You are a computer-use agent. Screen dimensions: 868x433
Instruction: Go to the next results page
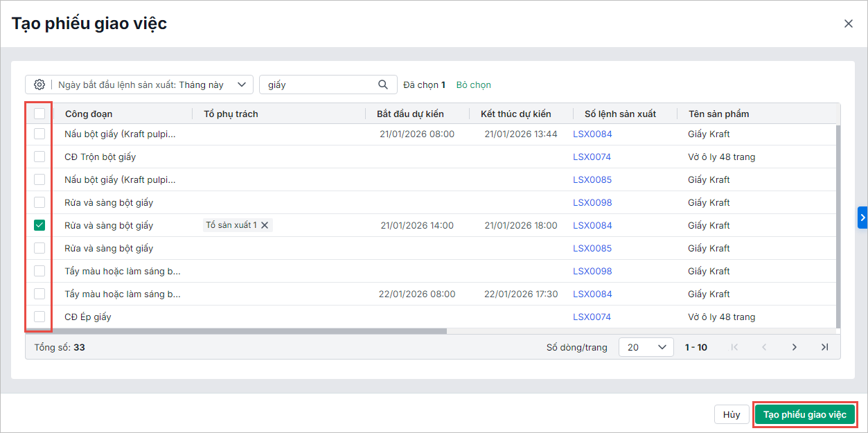(795, 347)
